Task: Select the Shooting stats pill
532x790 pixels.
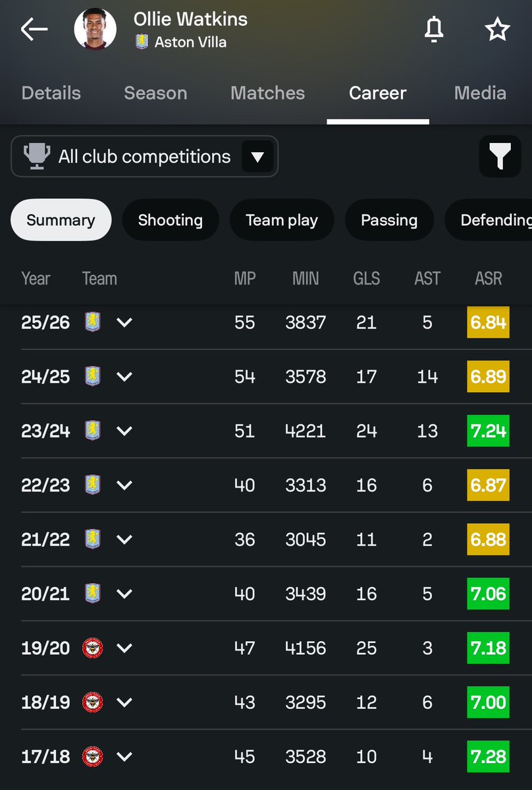Action: tap(170, 219)
